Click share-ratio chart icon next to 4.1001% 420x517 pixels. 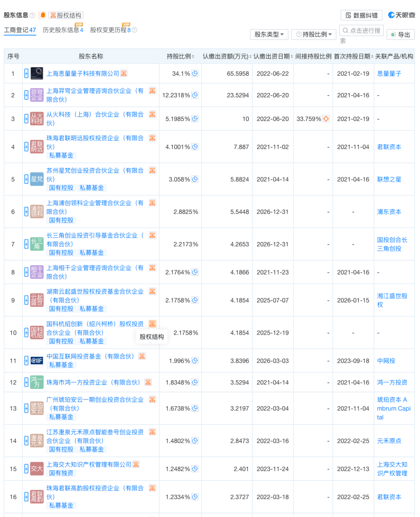[195, 147]
